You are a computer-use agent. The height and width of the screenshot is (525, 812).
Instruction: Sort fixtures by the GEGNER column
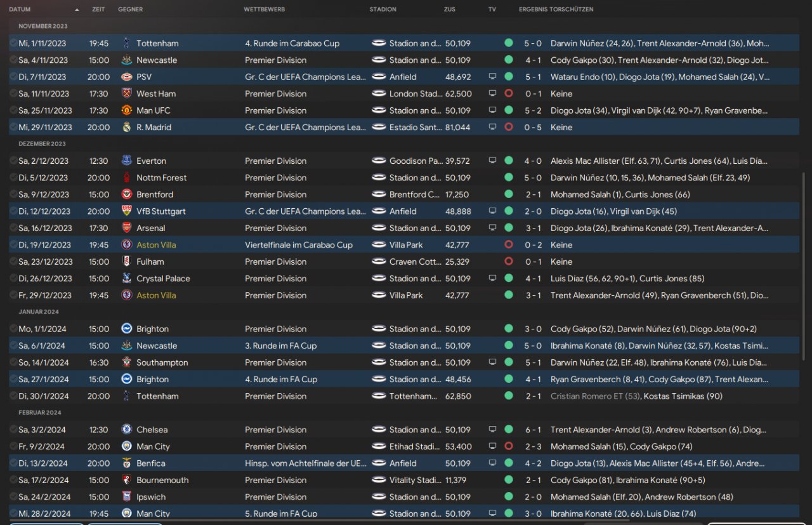(x=130, y=10)
